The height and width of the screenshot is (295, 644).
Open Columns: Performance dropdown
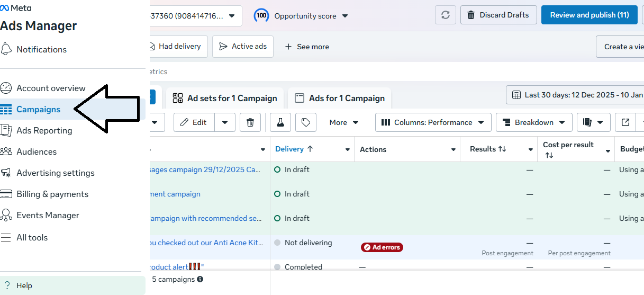(x=433, y=122)
